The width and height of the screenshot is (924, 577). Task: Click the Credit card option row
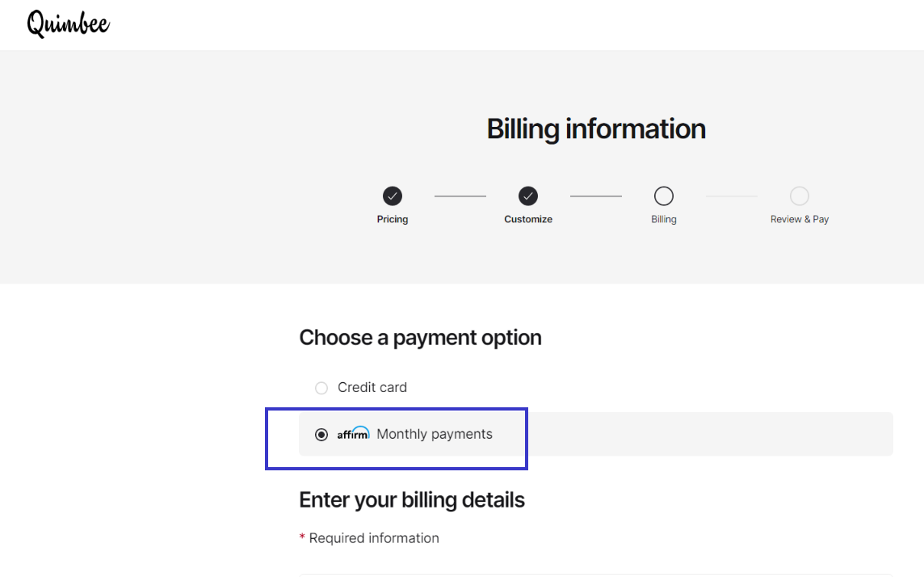[485, 388]
